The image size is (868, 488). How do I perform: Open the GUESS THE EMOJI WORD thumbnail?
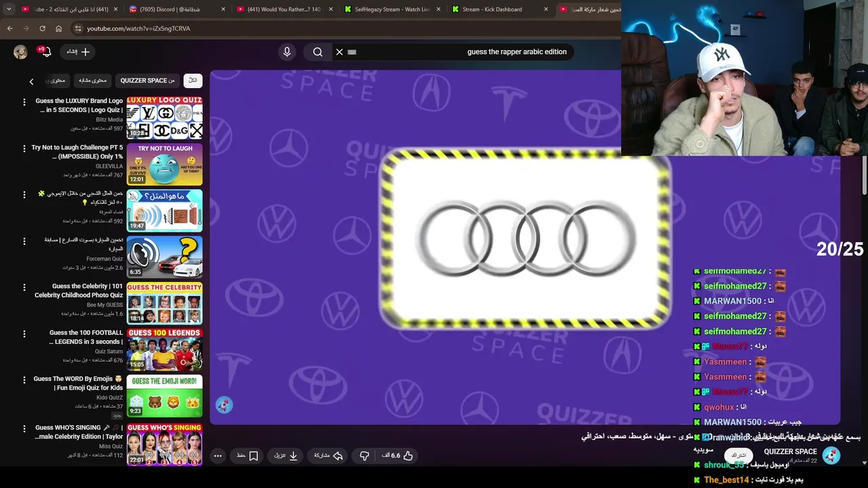click(164, 396)
